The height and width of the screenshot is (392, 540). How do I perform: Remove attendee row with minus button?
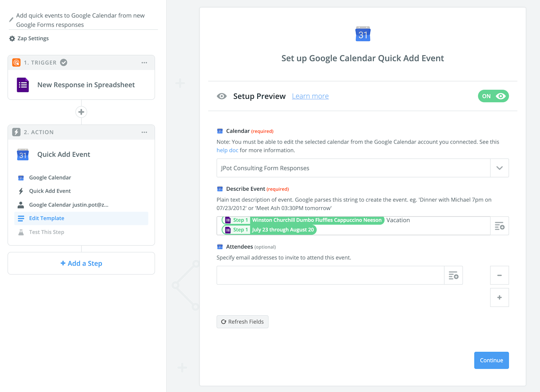(x=499, y=275)
